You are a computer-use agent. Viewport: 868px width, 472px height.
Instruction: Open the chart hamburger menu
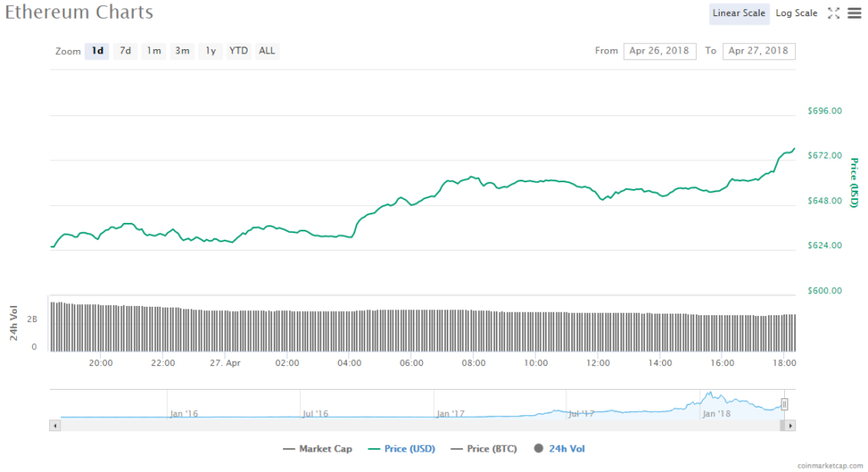854,13
